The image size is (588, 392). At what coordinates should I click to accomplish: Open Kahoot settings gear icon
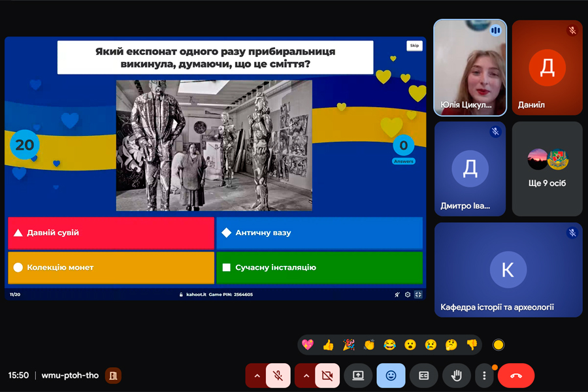[408, 295]
